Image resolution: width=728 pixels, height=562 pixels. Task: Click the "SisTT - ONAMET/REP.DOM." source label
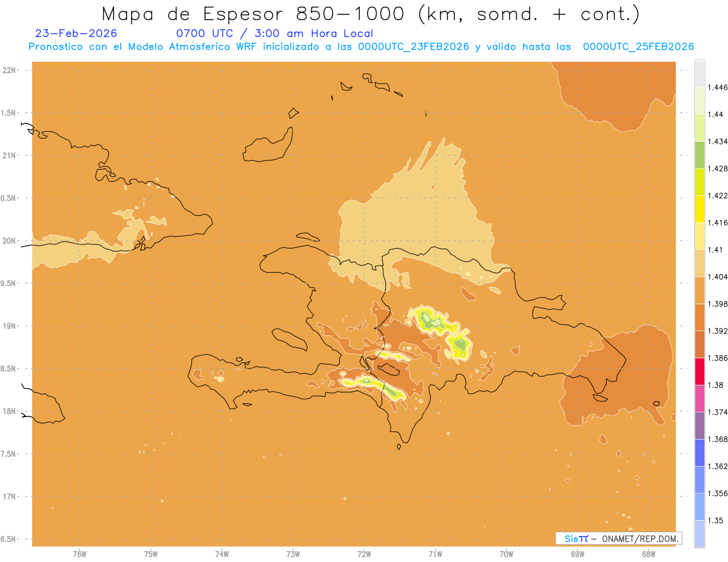[x=619, y=538]
